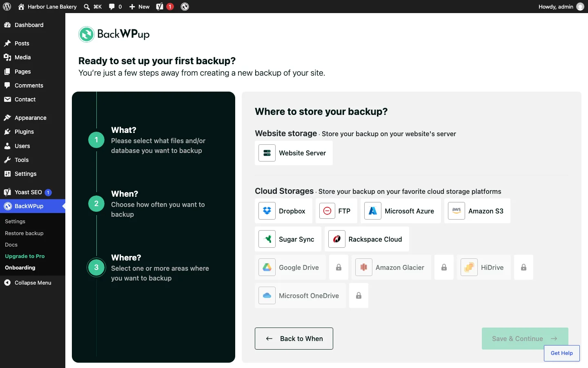
Task: Open Restore backup submenu item
Action: click(x=24, y=233)
